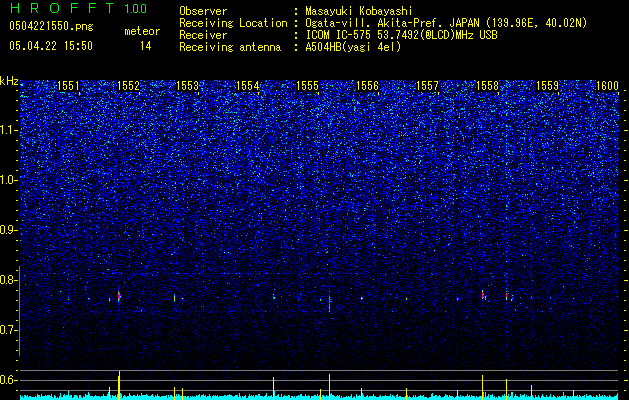Click the yellow power spike below 1558
629x400 pixels.
point(483,387)
